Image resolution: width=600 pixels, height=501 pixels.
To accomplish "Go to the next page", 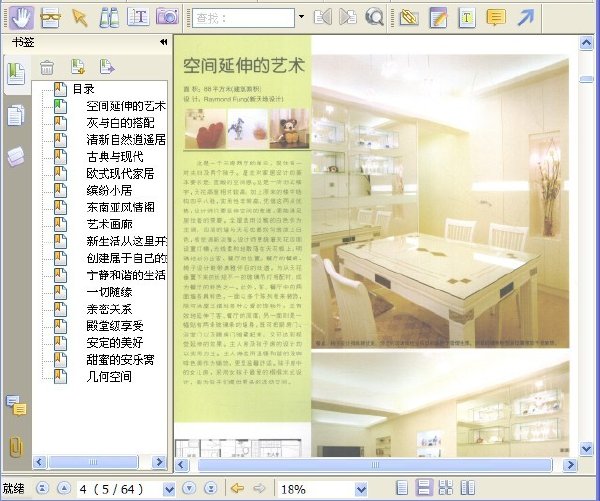I will pyautogui.click(x=189, y=488).
